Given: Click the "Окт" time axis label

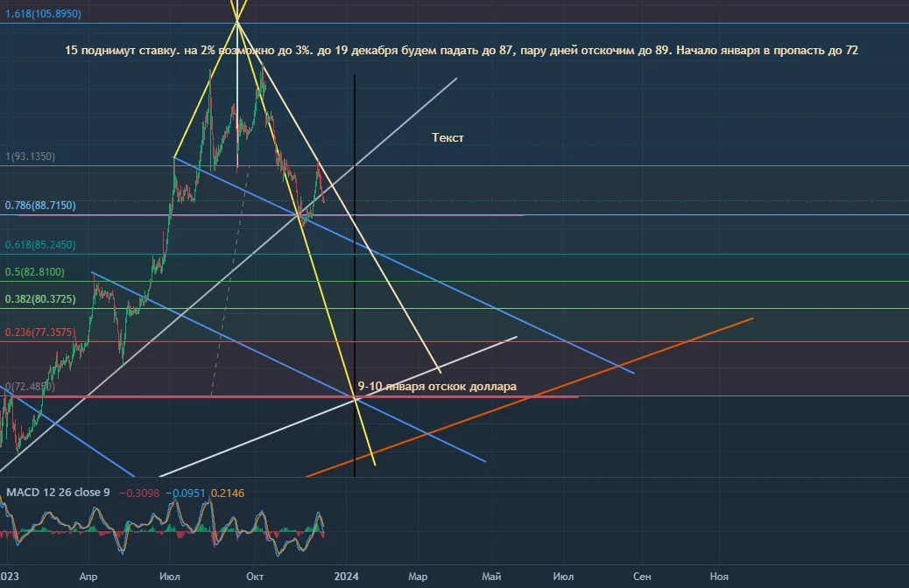Looking at the screenshot, I should click(x=255, y=577).
